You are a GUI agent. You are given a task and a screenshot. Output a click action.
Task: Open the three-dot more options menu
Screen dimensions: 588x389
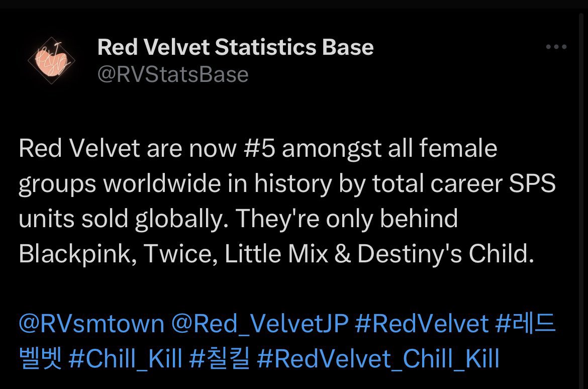pos(556,47)
